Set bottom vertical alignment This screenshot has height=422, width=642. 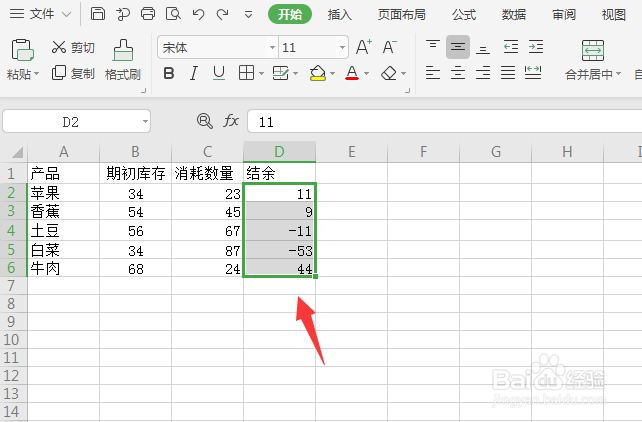tap(483, 49)
